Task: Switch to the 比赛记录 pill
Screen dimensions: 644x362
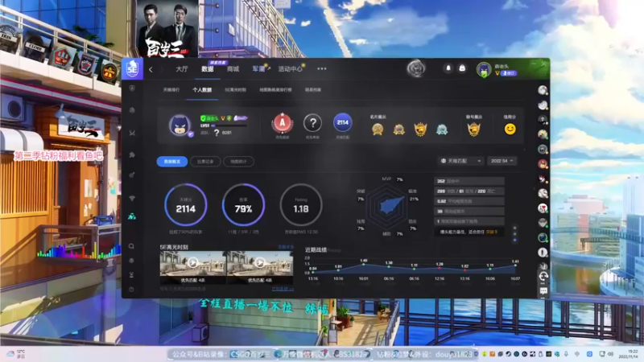Action: (x=205, y=162)
